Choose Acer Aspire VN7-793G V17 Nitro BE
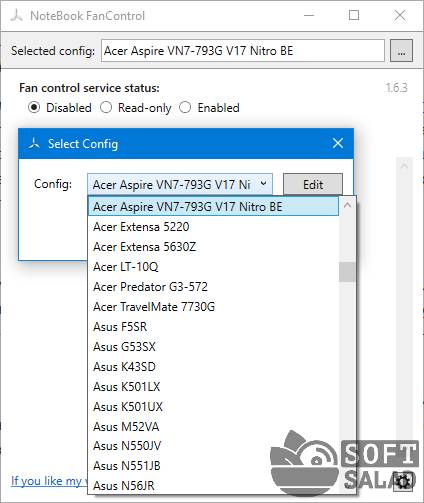 pyautogui.click(x=213, y=206)
